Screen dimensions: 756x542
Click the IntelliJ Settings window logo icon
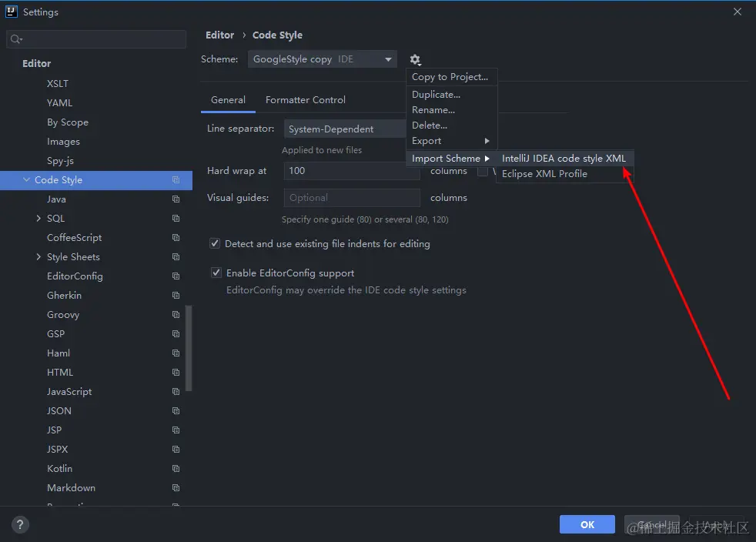click(x=11, y=12)
